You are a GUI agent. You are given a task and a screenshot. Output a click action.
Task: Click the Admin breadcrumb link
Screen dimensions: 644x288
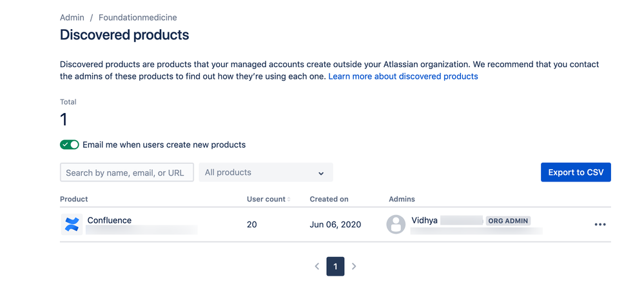pos(72,17)
